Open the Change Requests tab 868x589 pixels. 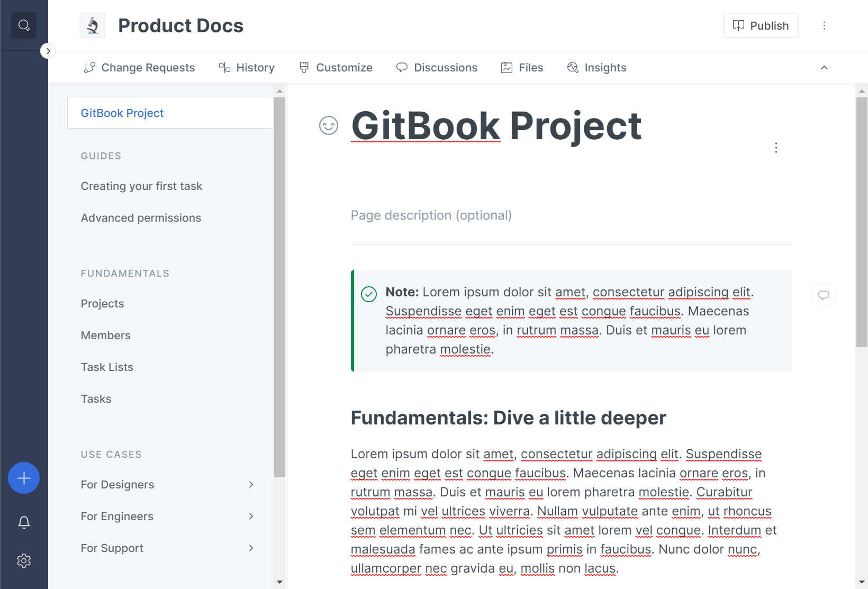pos(140,68)
